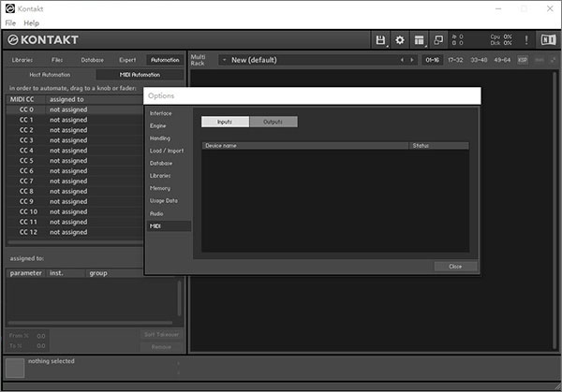Click the exclamation warning icon
The image size is (562, 392).
coord(526,39)
